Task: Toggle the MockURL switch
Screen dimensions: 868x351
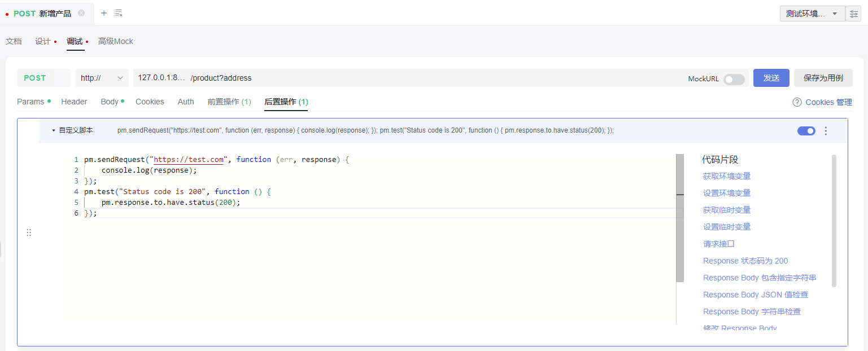Action: click(x=734, y=79)
